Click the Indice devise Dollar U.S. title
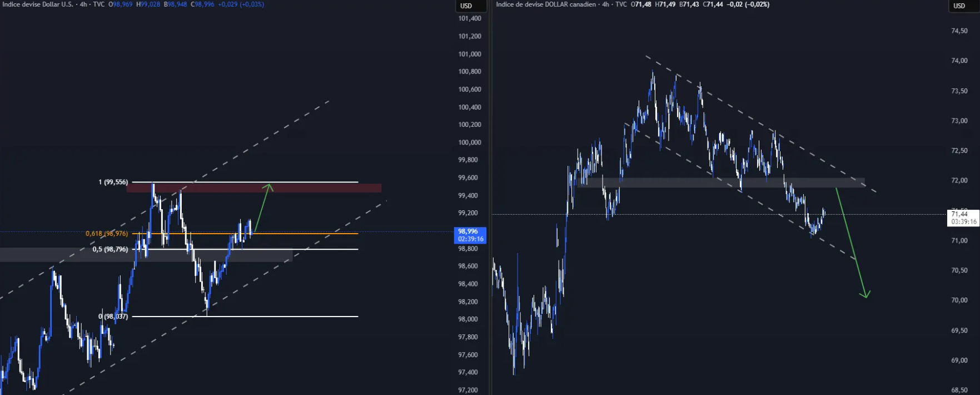This screenshot has height=395, width=980. pyautogui.click(x=38, y=4)
